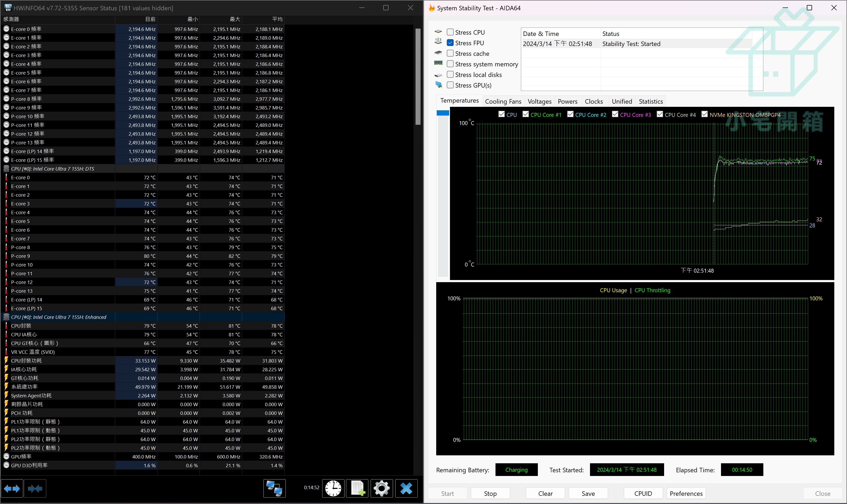847x504 pixels.
Task: Click lightning icon beside CPU封裝功耗
Action: click(6, 360)
